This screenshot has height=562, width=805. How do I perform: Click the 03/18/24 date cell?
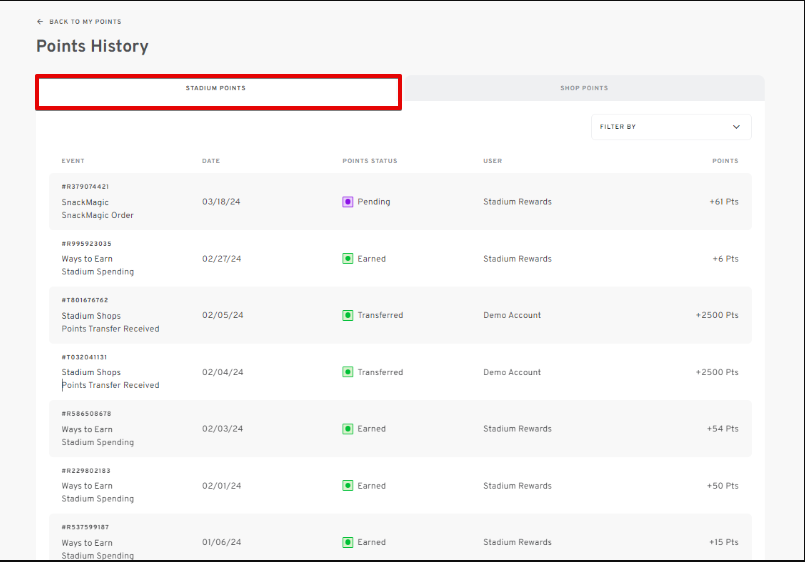click(x=221, y=202)
